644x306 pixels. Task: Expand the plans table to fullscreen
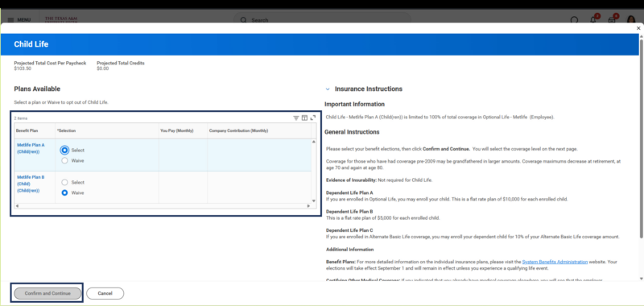pyautogui.click(x=313, y=118)
